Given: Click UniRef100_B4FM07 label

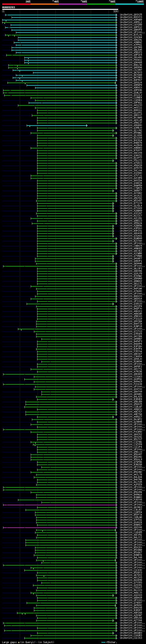Looking at the screenshot, I should pos(131,80).
